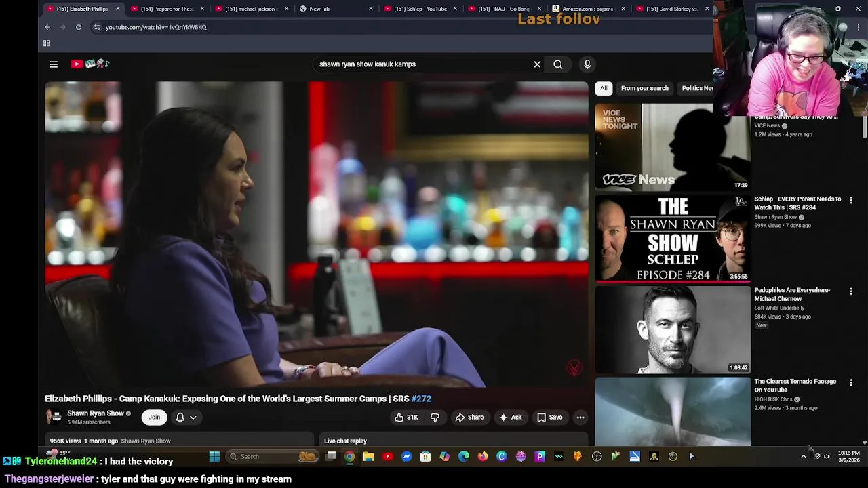
Task: Dislike the Elizabeth Phillips video
Action: point(435,418)
